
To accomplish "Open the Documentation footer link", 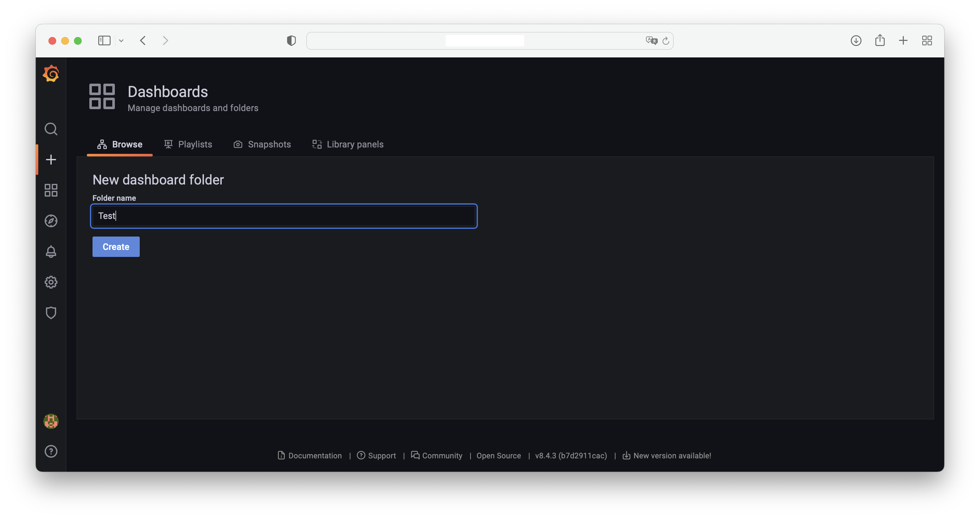I will [310, 455].
